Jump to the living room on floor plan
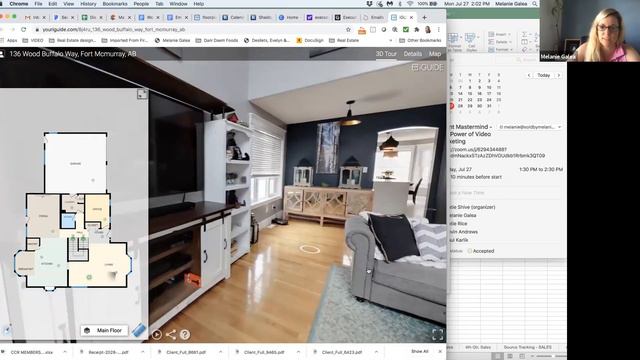Screen dimensions: 640x360 [x=109, y=264]
